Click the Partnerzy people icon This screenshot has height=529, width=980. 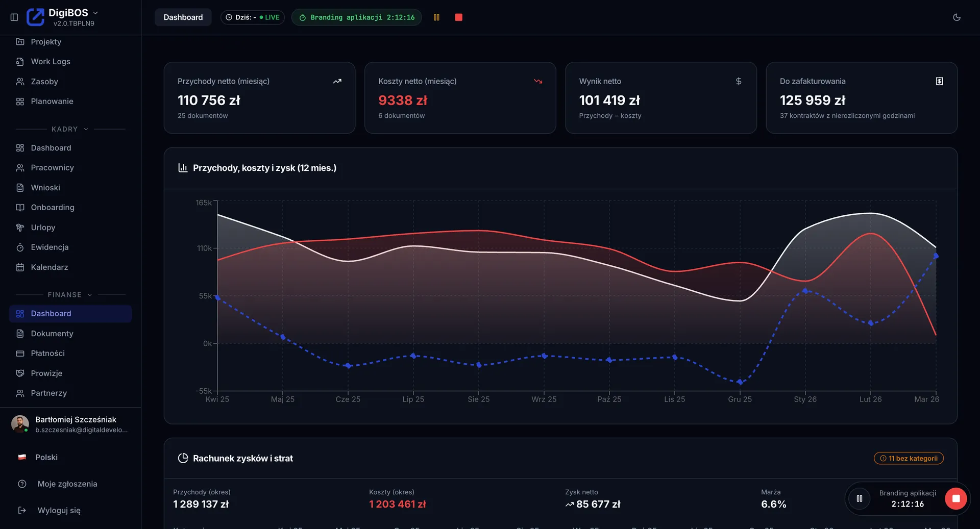[x=20, y=393]
